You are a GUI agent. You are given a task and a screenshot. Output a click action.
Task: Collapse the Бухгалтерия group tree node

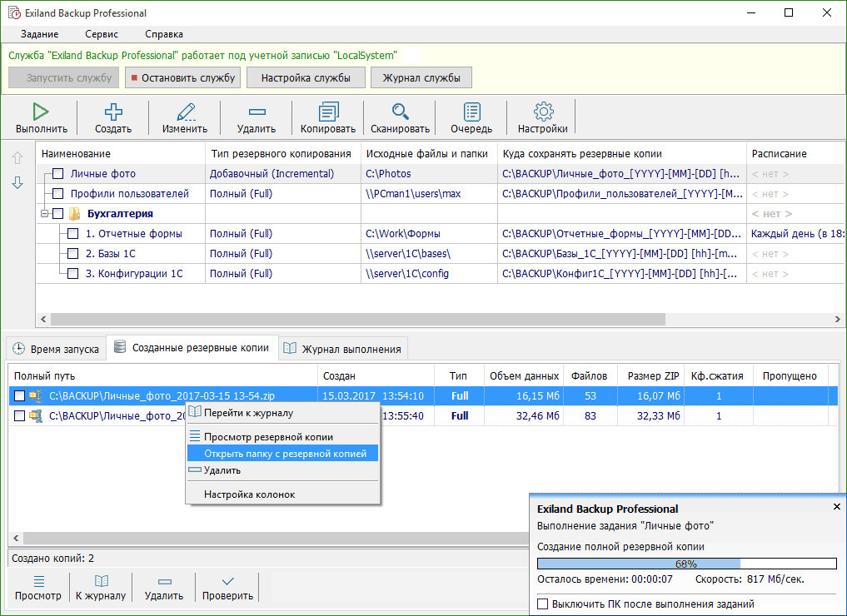pos(43,214)
